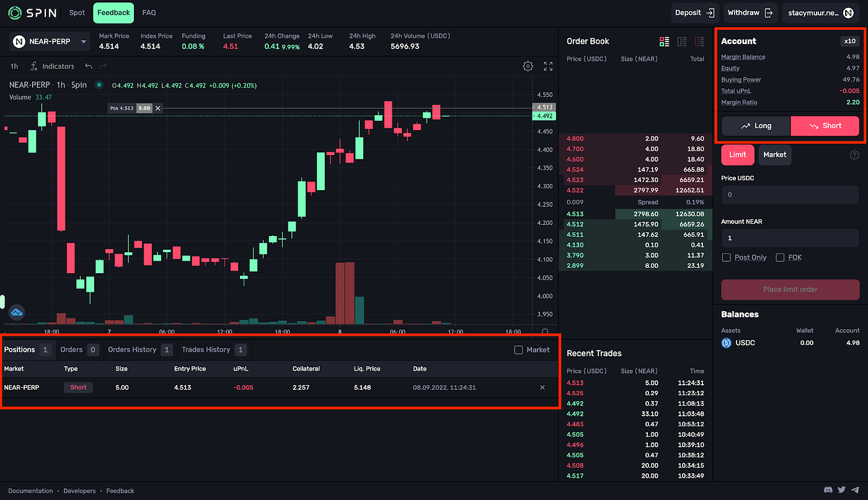Open the Documentation footer link
Screen dimensions: 868x500
30,491
